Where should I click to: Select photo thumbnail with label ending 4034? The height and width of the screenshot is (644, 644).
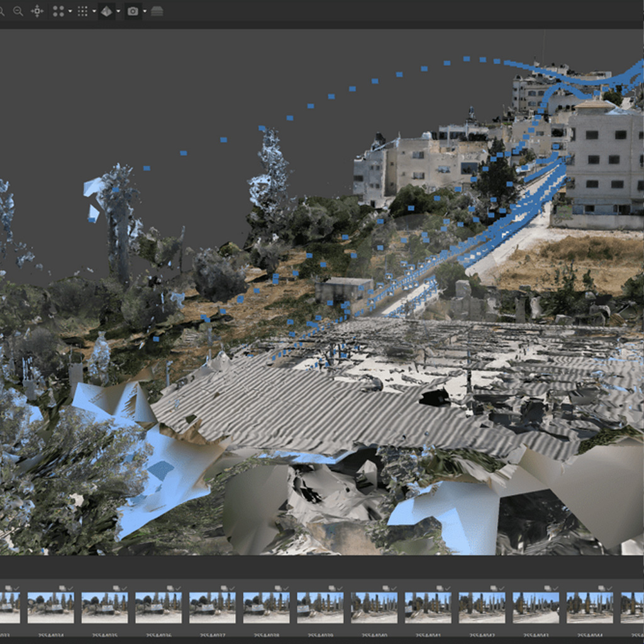(51, 608)
